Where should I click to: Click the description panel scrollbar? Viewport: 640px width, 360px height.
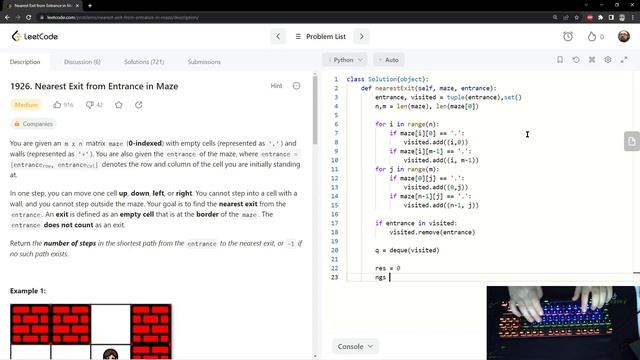pos(315,109)
